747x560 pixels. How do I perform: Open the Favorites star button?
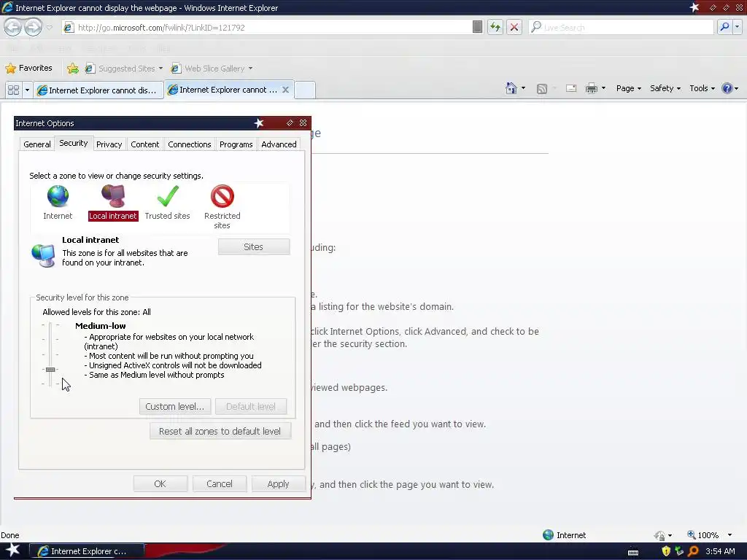point(28,68)
